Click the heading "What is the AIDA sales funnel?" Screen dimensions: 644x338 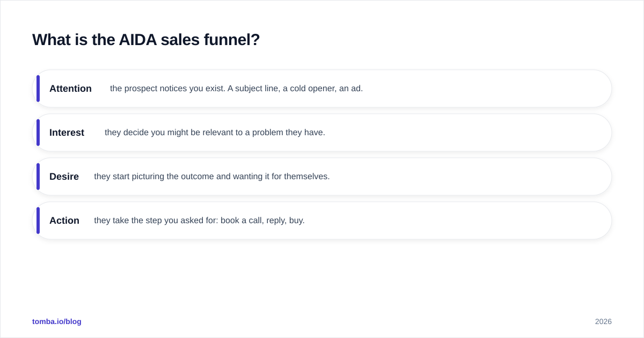[x=146, y=40]
